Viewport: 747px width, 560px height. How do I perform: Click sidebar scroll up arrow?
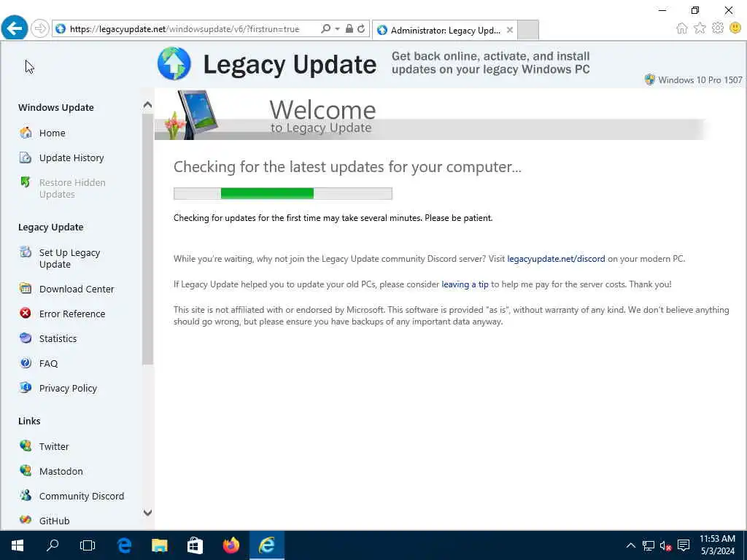click(x=147, y=105)
